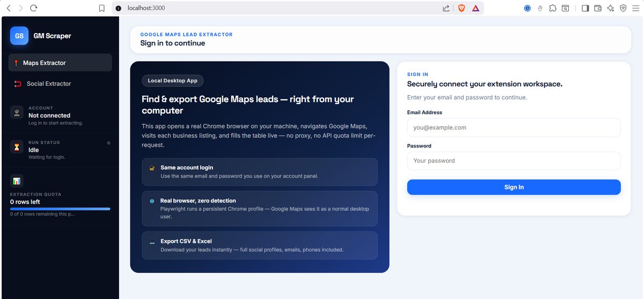Click the Run Status indicator dot

click(x=108, y=143)
